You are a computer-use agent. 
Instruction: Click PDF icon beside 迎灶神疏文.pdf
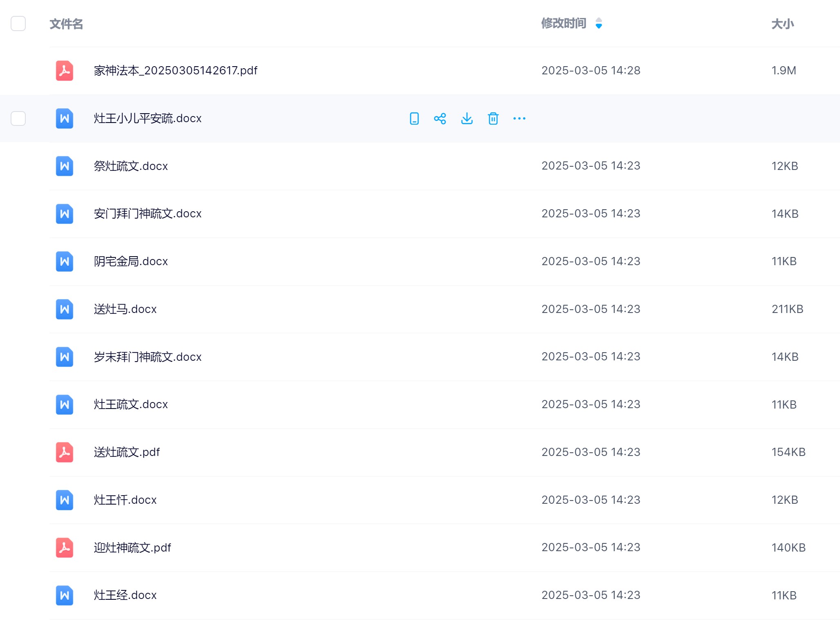pyautogui.click(x=65, y=547)
